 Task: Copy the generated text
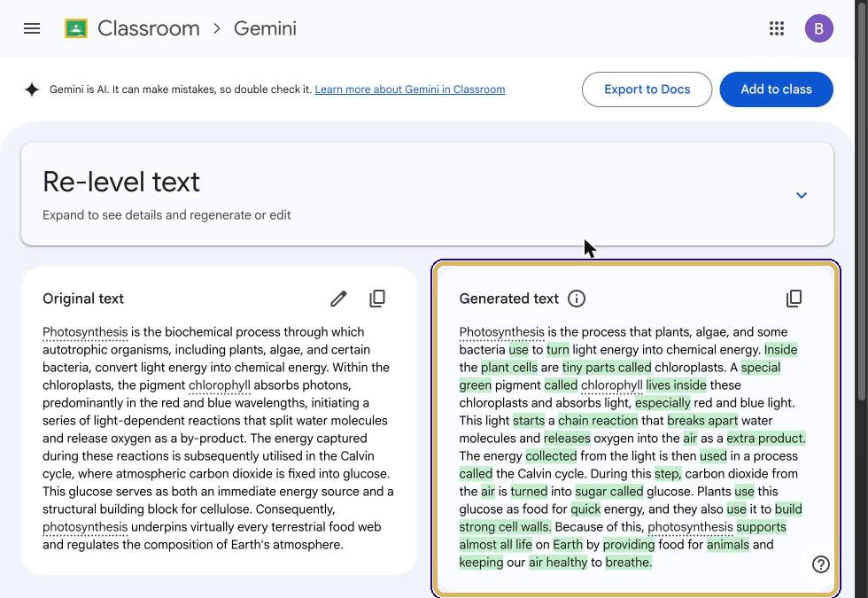click(794, 299)
